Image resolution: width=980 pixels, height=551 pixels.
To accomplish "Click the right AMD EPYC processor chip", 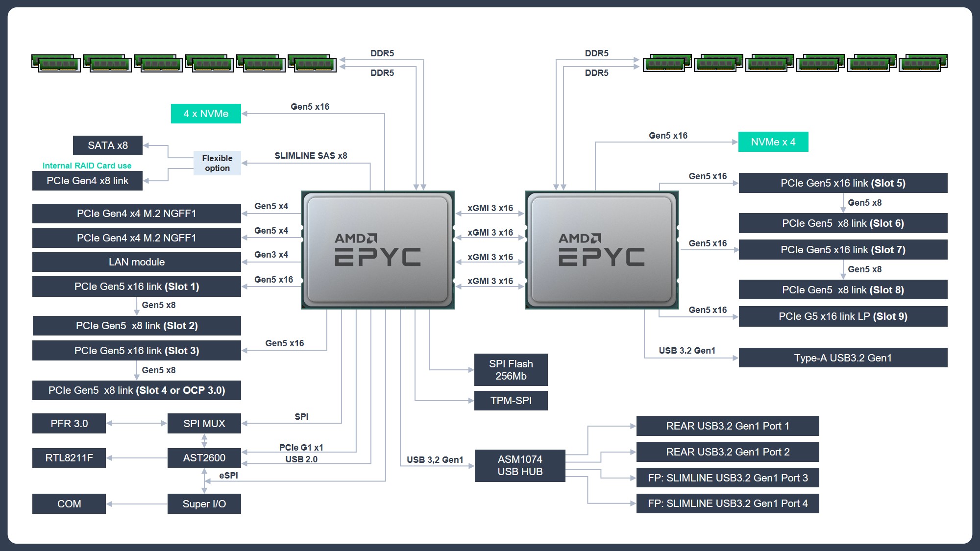I will click(x=602, y=250).
